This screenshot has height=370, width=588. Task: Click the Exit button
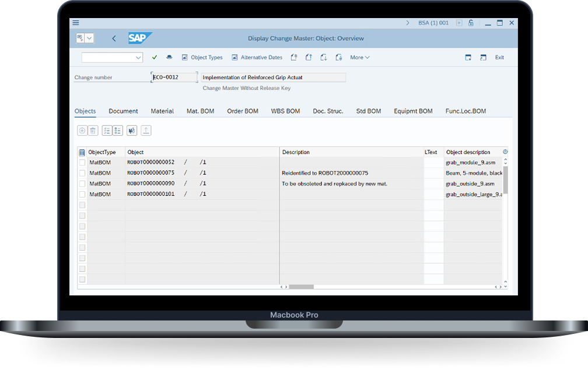pyautogui.click(x=499, y=57)
